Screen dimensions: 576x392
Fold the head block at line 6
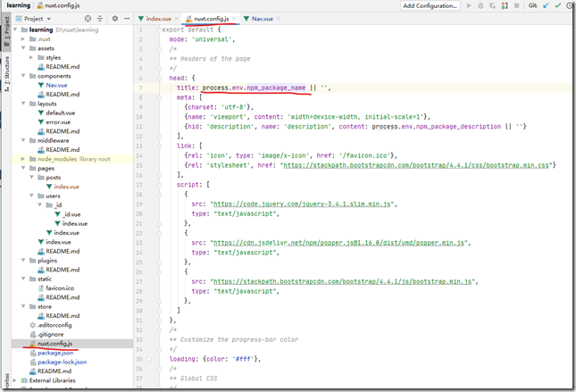[x=160, y=79]
